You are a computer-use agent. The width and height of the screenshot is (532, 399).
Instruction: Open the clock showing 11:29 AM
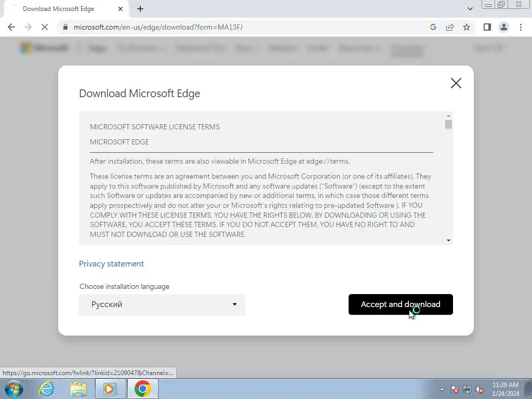point(505,389)
